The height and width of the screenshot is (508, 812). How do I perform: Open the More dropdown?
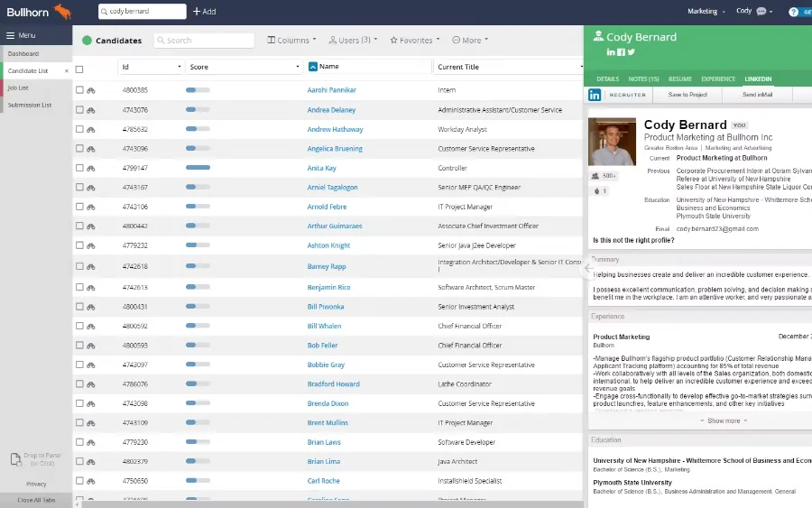[x=470, y=40]
